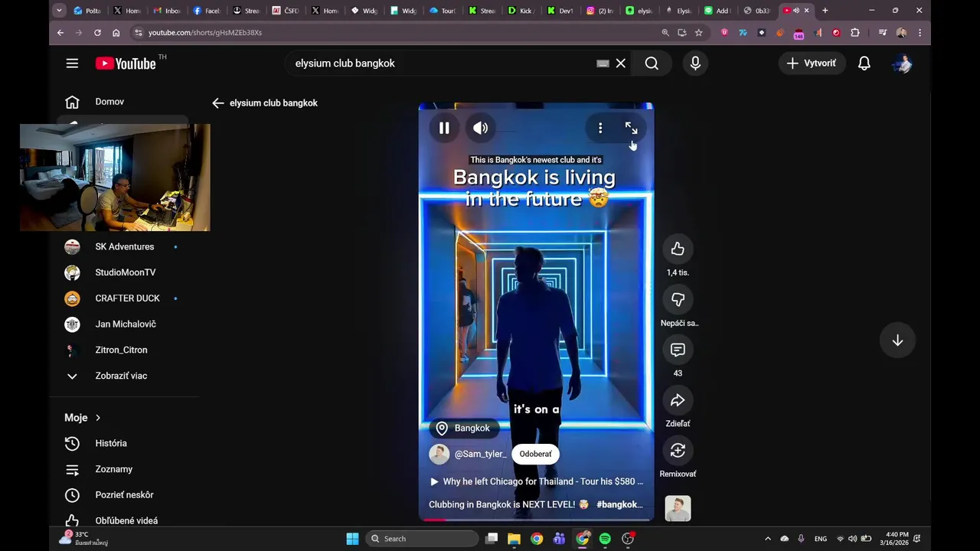Go back with the browser back arrow

pos(60,33)
